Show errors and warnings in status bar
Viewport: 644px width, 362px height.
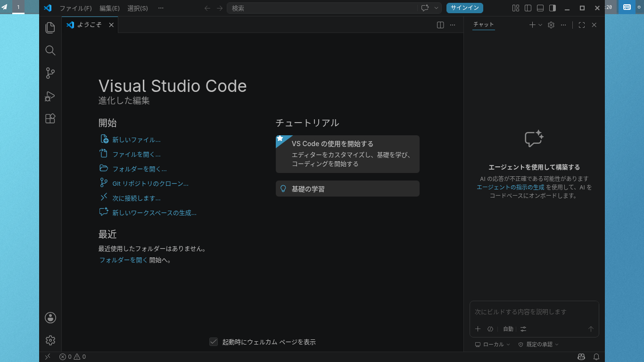click(x=73, y=357)
